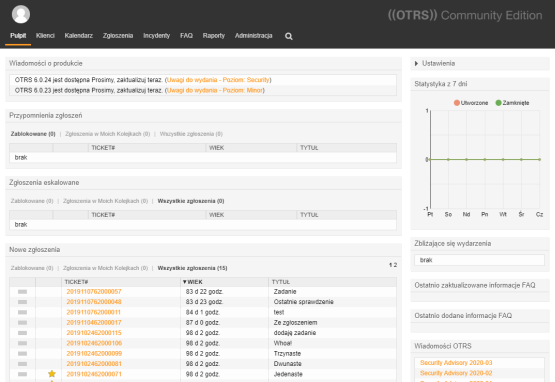
Task: Open ticket 2019110762000057
Action: tap(94, 292)
